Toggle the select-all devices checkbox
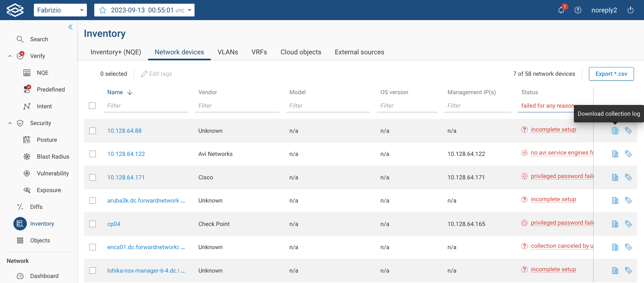Viewport: 644px width, 283px height. [x=92, y=106]
